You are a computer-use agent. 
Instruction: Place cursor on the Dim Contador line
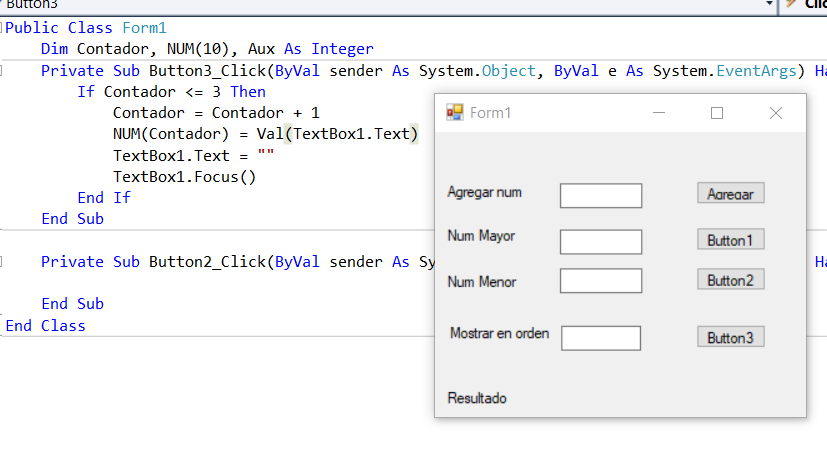point(207,49)
